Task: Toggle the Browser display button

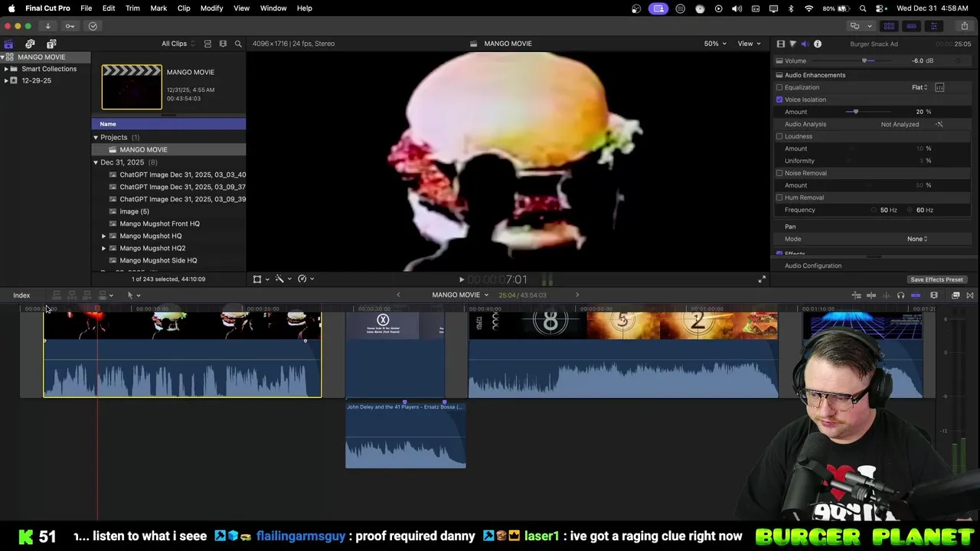Action: (x=889, y=26)
